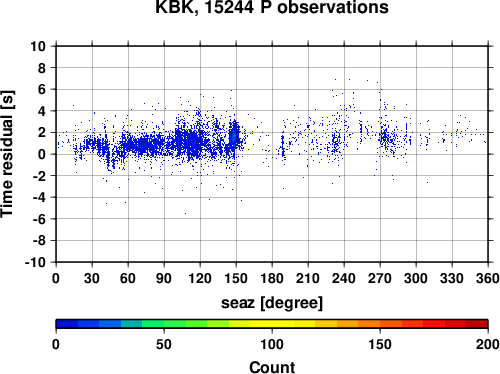Click the x-axis tick label 270
Image resolution: width=500 pixels, height=374 pixels.
[380, 278]
